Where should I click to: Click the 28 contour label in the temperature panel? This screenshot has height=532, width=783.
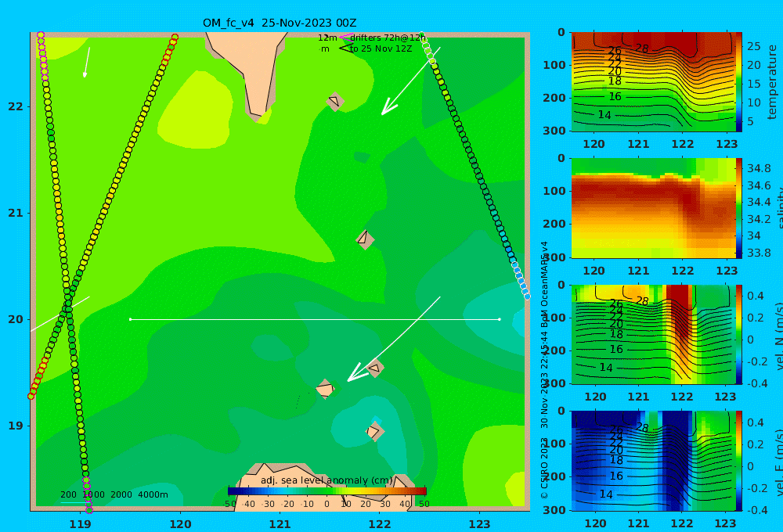(642, 49)
